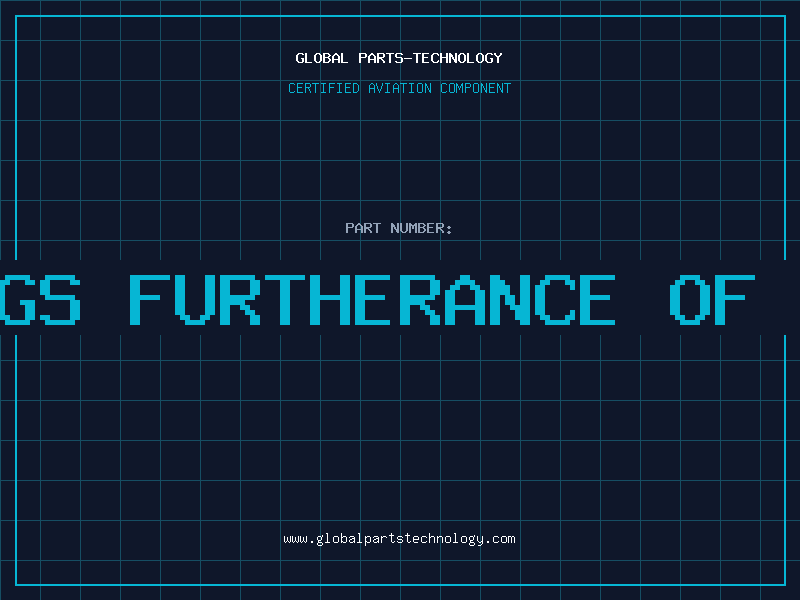Click the PART NUMBER: label
The height and width of the screenshot is (600, 800).
(x=398, y=228)
